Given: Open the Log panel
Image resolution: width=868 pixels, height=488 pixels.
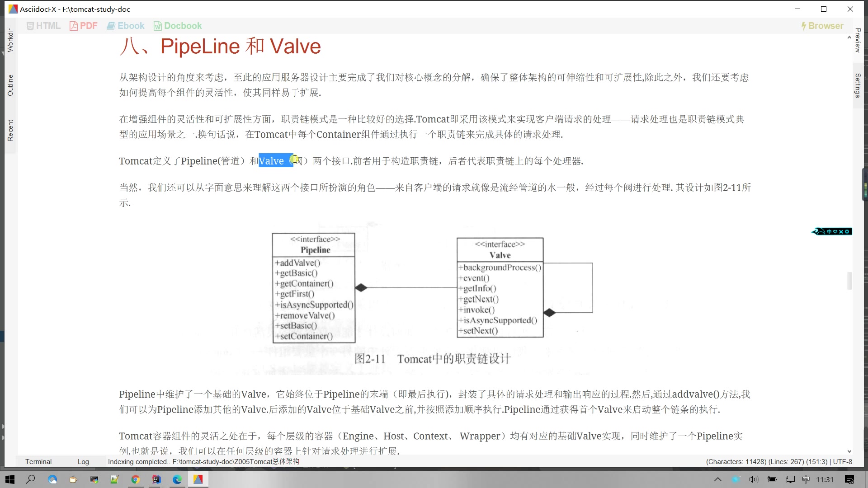Looking at the screenshot, I should coord(83,461).
